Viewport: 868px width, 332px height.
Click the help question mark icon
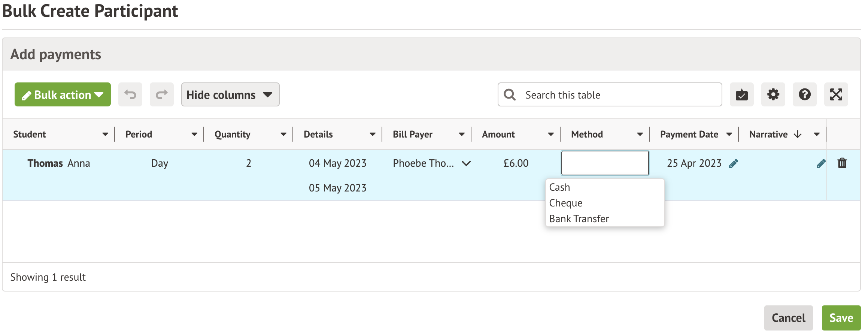804,94
